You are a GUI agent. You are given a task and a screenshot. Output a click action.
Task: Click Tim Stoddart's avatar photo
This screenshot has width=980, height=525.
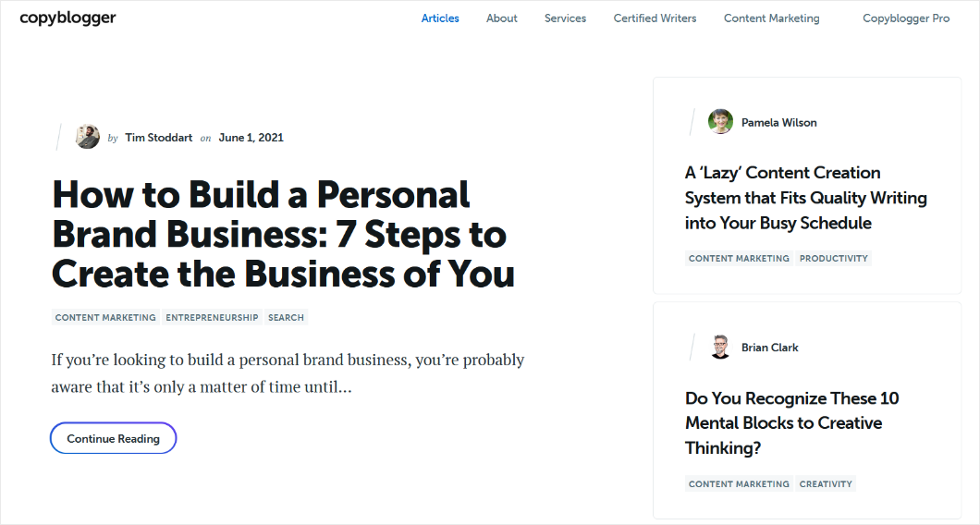pyautogui.click(x=88, y=137)
